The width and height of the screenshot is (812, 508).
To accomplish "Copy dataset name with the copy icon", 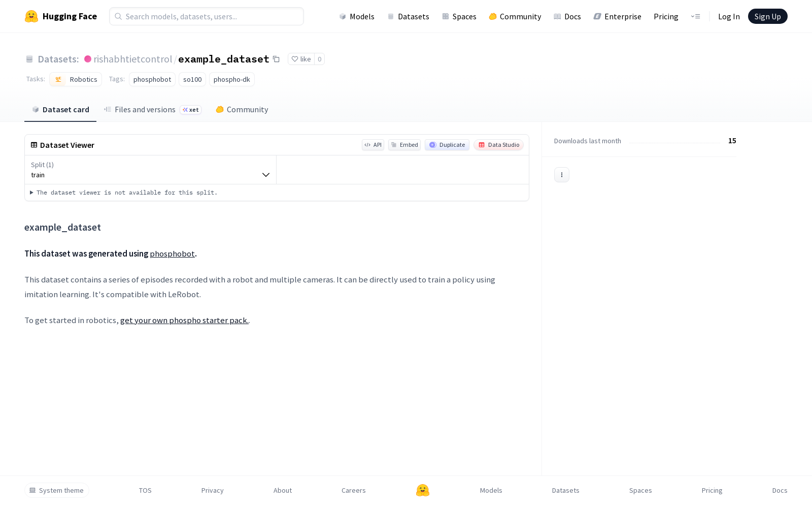I will pyautogui.click(x=276, y=59).
